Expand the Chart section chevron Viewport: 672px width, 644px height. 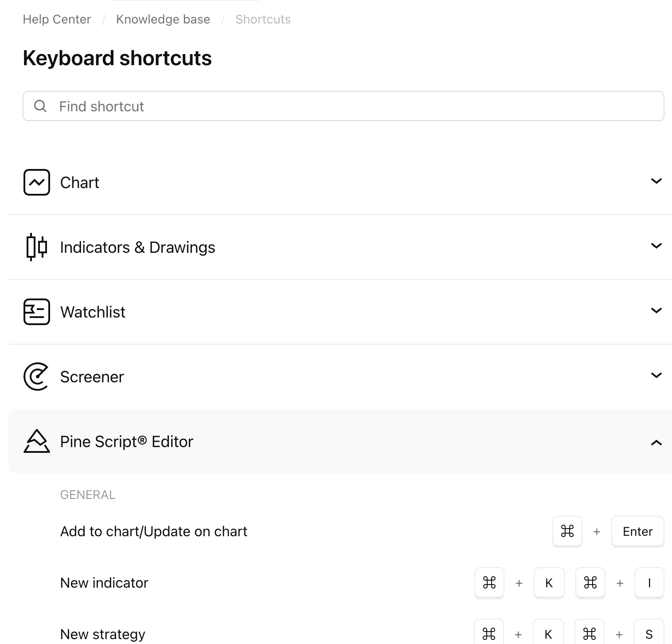(x=656, y=181)
